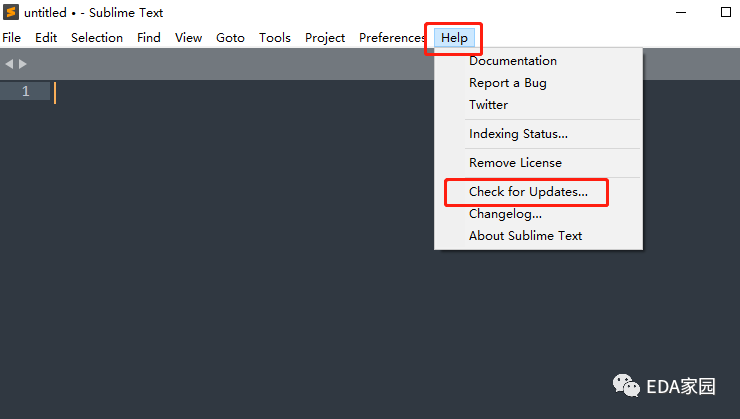Click Indexing Status... in Help menu
Image resolution: width=740 pixels, height=419 pixels.
tap(518, 134)
